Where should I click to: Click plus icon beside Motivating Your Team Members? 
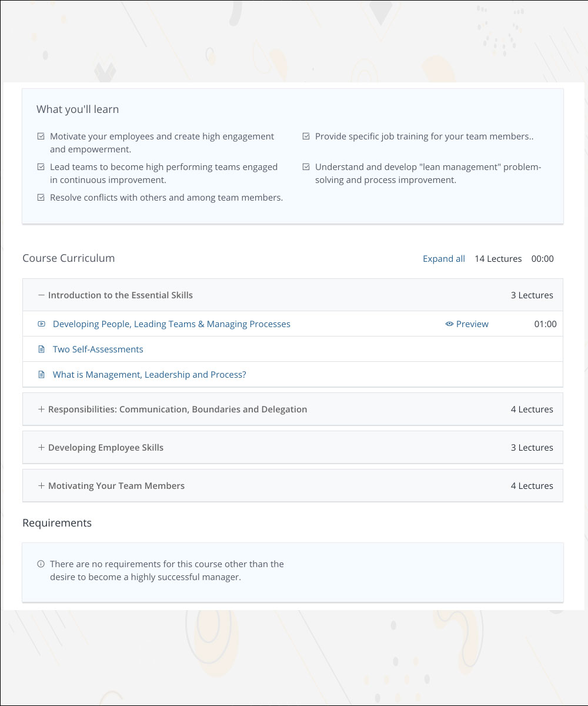41,486
